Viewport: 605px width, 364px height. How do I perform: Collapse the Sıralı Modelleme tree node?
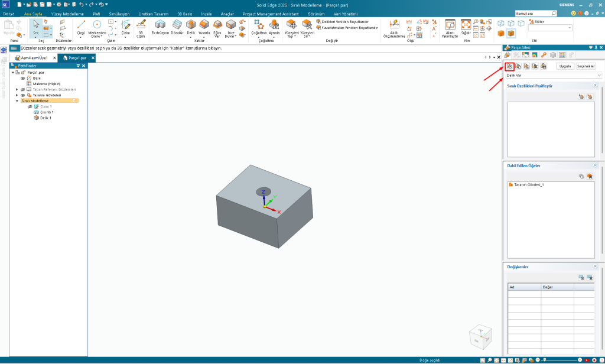pos(17,100)
